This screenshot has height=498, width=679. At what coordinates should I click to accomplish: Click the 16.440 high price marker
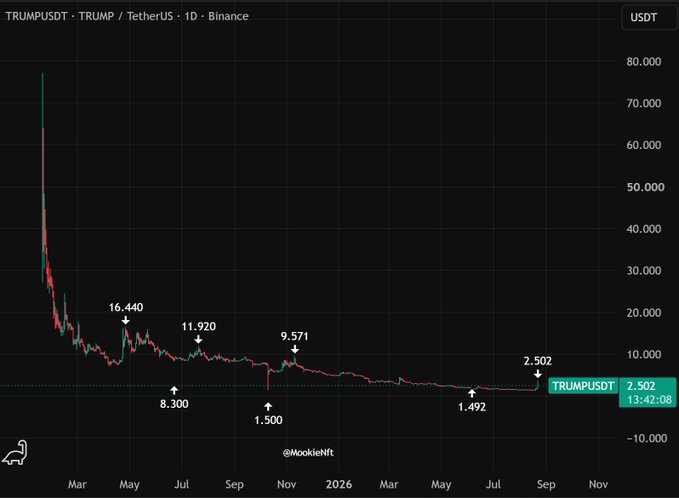tap(126, 307)
